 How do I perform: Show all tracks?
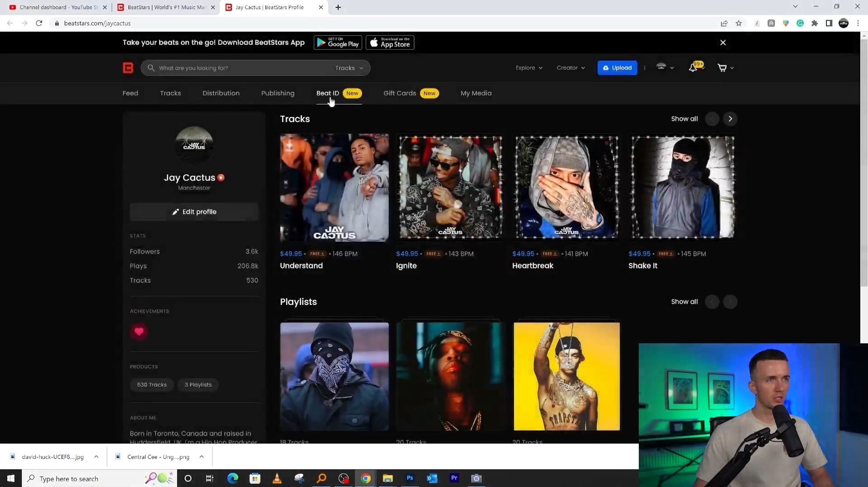point(684,119)
